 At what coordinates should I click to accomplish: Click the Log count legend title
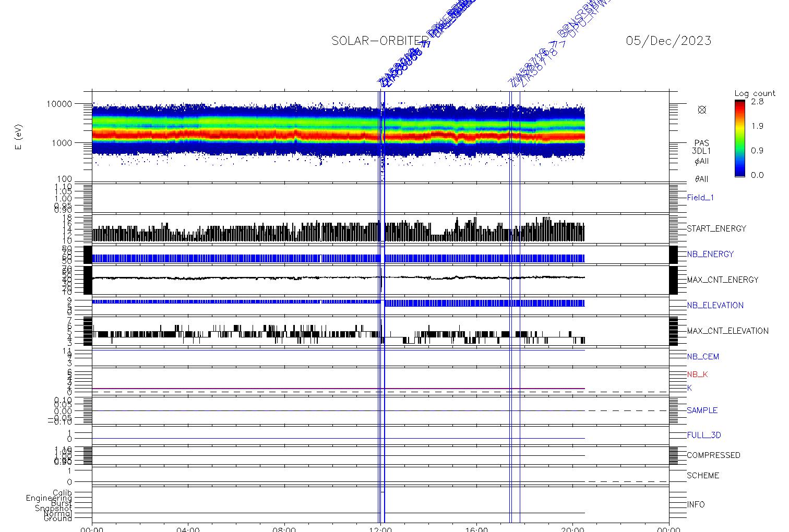pos(755,94)
